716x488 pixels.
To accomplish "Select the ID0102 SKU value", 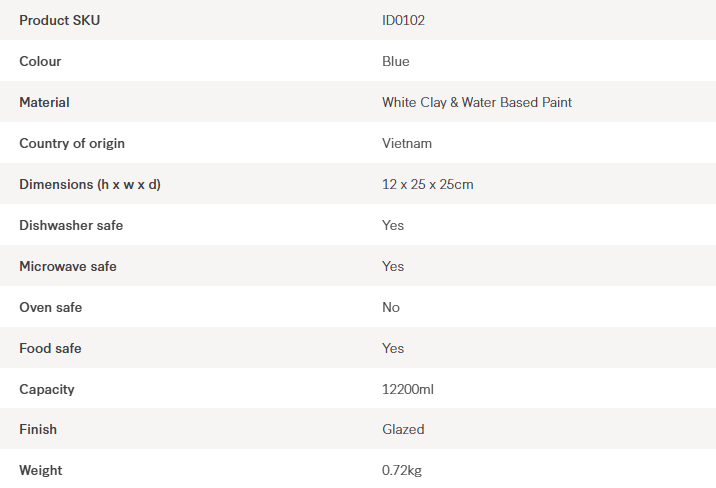I will click(x=403, y=20).
